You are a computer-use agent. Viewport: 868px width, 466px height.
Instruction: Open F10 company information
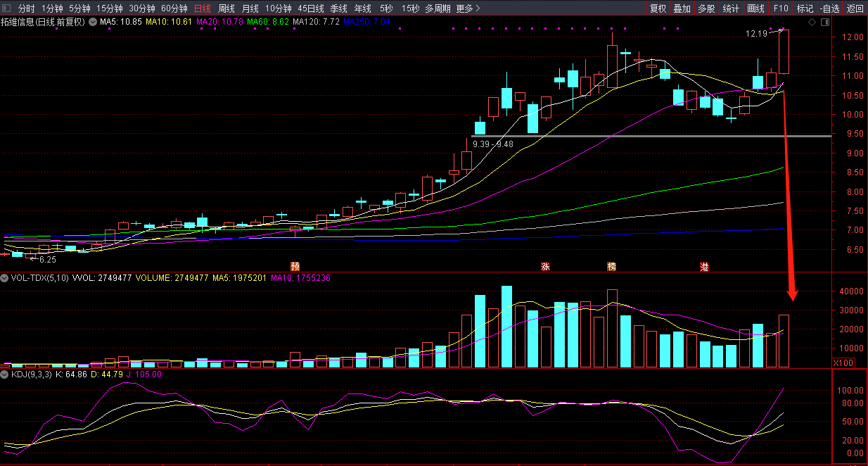click(x=781, y=8)
